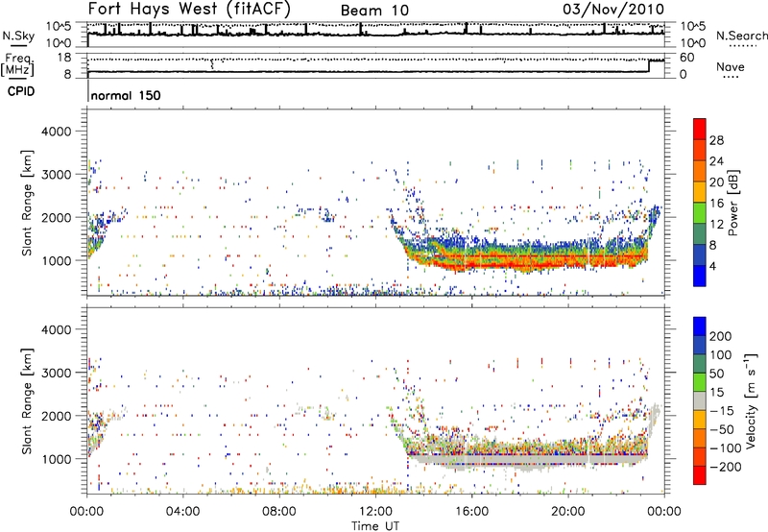Click the 'Velocity [m s-1]' colorbar label
Image resolution: width=768 pixels, height=532 pixels.
click(x=750, y=400)
